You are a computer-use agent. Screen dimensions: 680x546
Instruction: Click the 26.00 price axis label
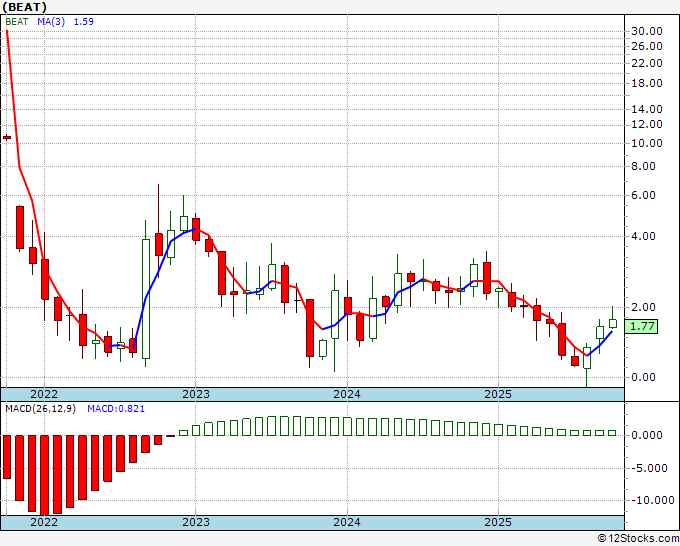click(647, 46)
